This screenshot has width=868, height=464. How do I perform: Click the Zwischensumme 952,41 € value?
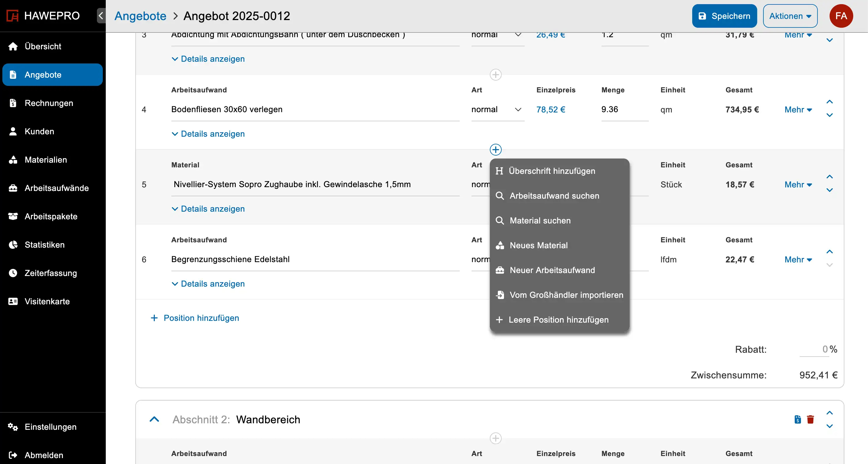click(818, 375)
